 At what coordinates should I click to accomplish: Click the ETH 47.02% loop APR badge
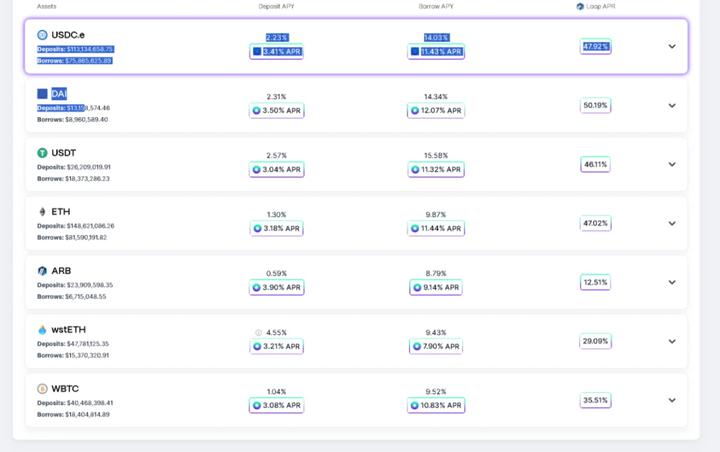(595, 224)
